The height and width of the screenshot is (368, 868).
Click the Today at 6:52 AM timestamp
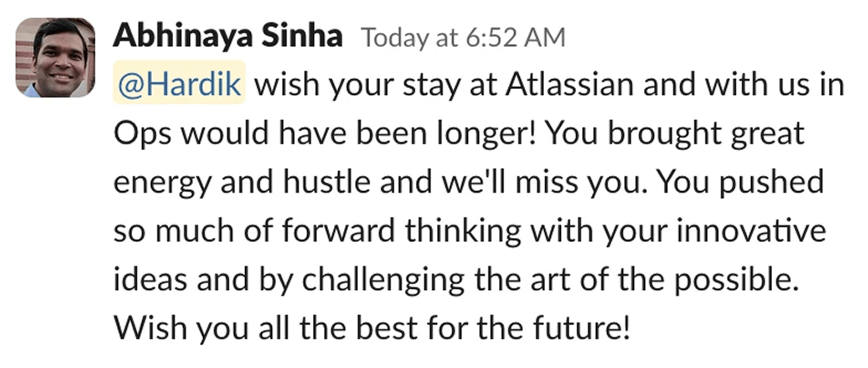tap(463, 38)
